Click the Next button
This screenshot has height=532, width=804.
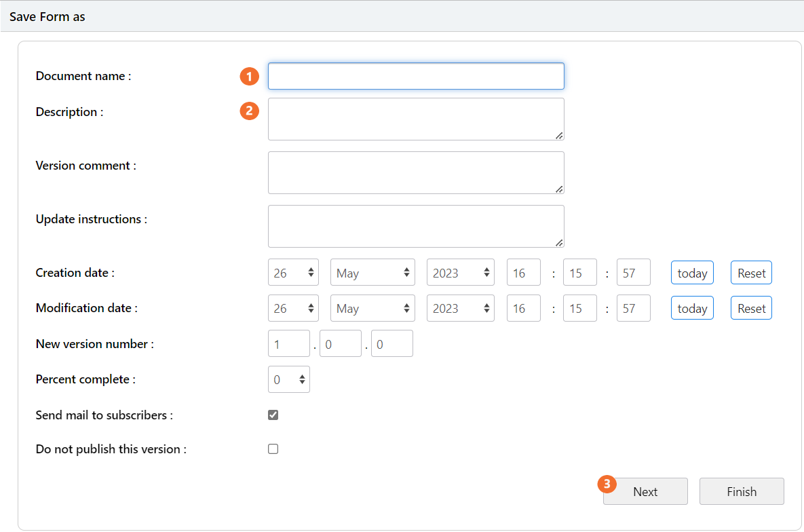(645, 491)
